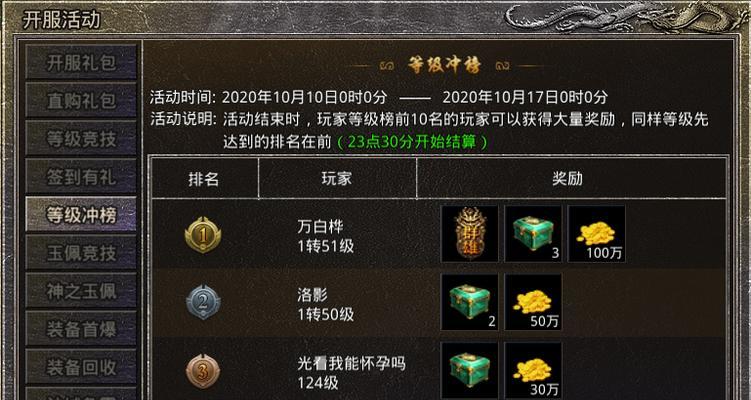Switch to the 神之玉佩 tab
The height and width of the screenshot is (400, 751).
81,291
